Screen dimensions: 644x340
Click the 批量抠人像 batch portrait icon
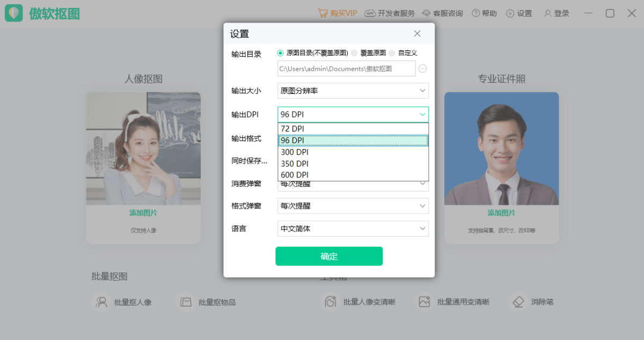(101, 302)
